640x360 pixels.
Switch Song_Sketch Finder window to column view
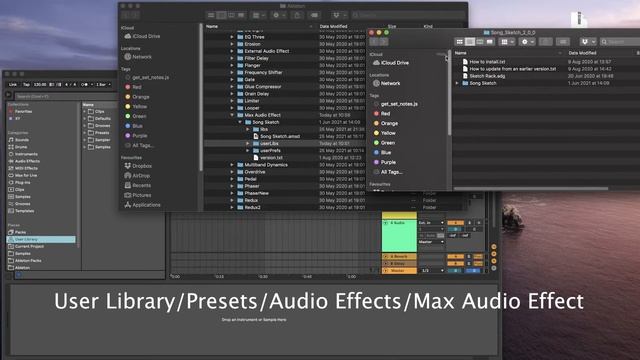pyautogui.click(x=480, y=42)
